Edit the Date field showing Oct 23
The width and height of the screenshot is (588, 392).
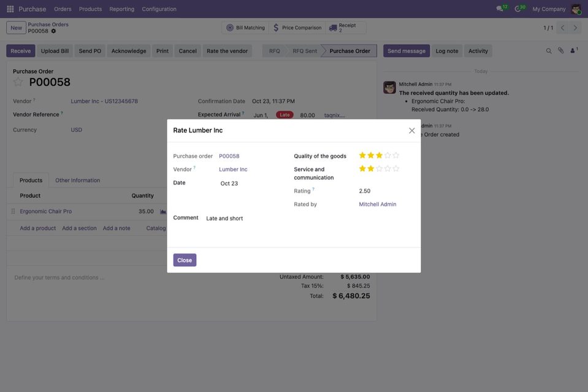click(x=250, y=183)
